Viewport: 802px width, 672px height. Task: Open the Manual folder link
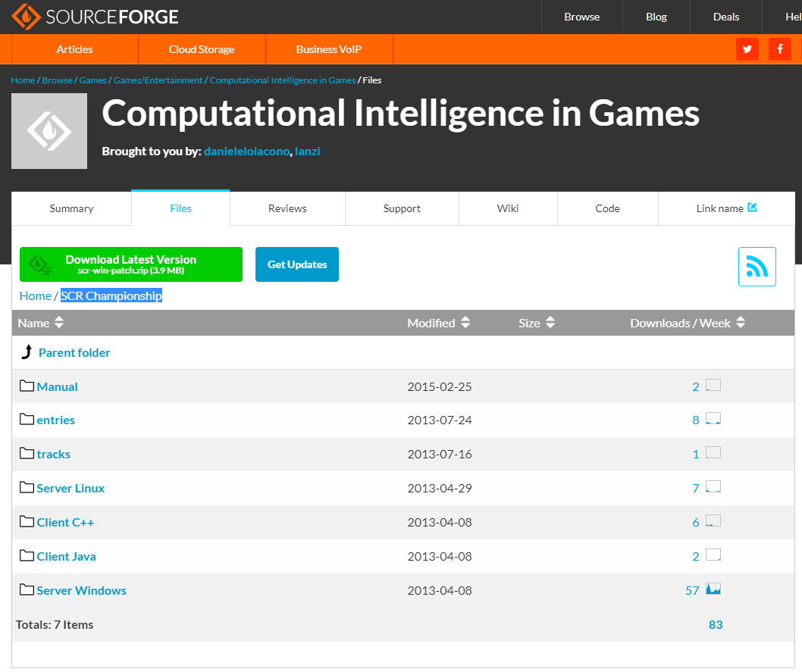(58, 387)
